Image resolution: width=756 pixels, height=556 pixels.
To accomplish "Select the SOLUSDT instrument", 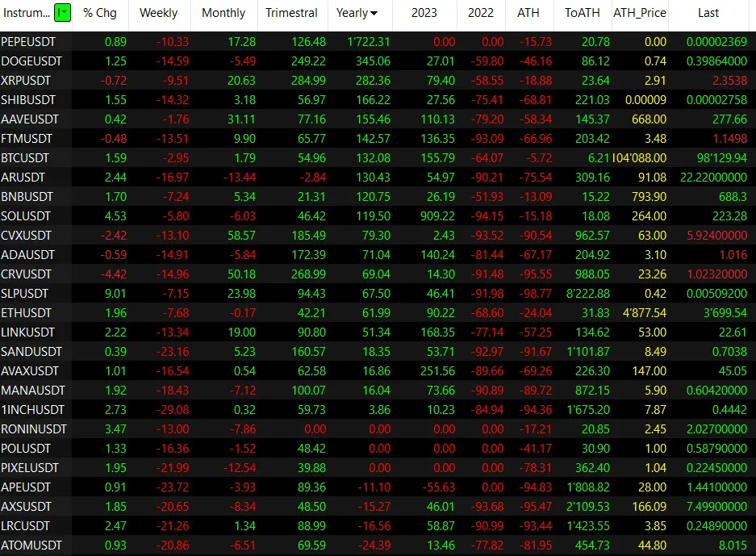I will [26, 216].
